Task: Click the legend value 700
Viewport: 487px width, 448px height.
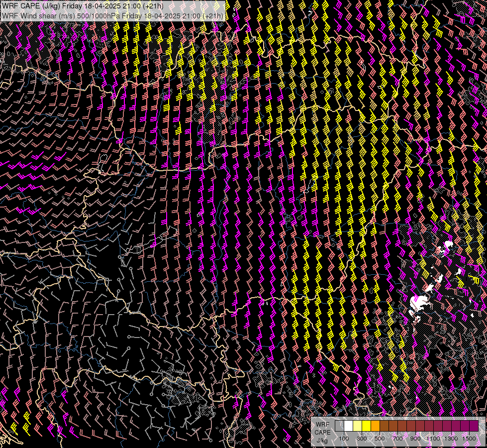Action: click(397, 439)
